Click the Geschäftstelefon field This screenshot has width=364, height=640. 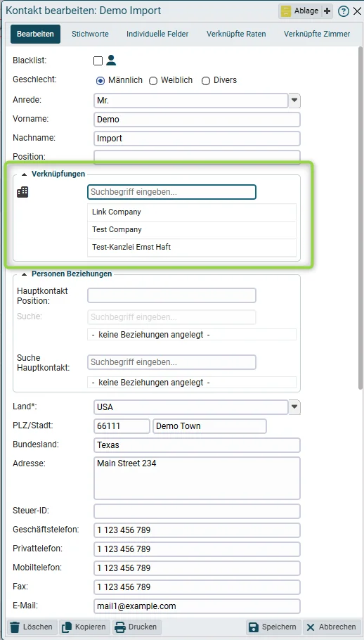[x=197, y=530]
